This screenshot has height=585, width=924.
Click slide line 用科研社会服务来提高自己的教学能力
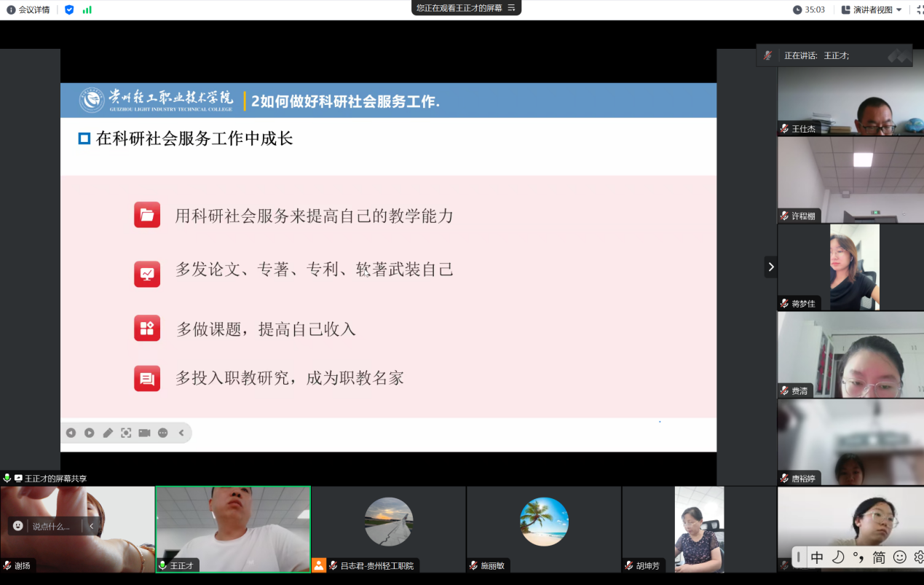[315, 216]
